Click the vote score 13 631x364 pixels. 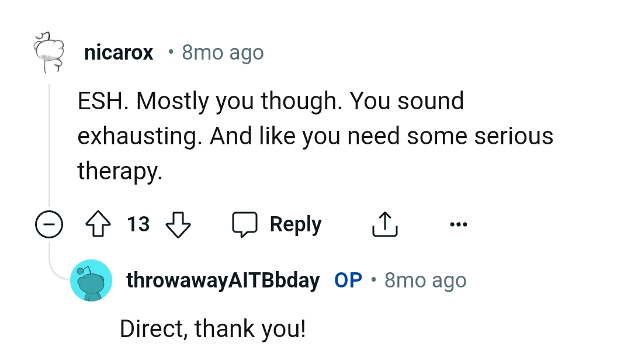138,225
